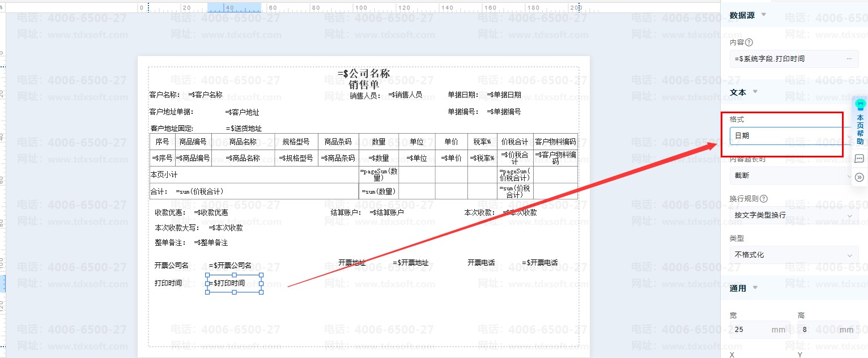Click the =sum(数量) table cell

[x=378, y=191]
